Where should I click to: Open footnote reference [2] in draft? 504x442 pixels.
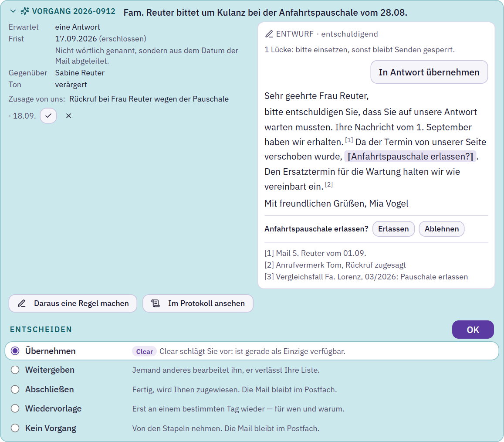[x=329, y=184]
